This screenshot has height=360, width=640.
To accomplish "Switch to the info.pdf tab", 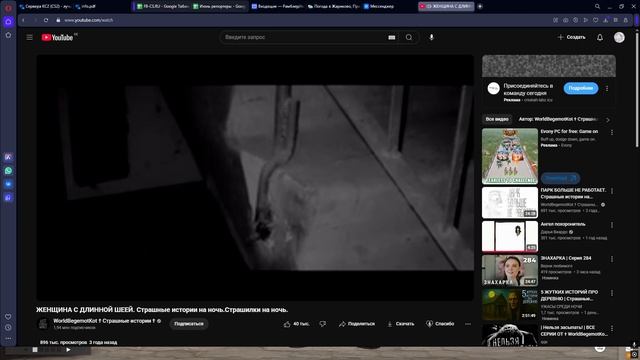I will [88, 7].
